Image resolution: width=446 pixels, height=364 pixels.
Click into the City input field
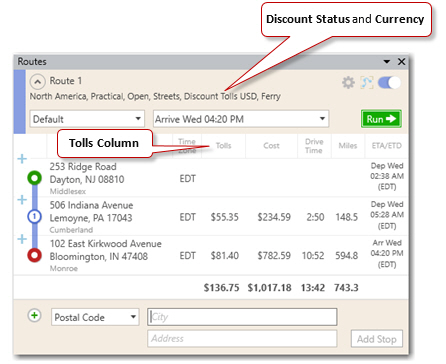[242, 317]
